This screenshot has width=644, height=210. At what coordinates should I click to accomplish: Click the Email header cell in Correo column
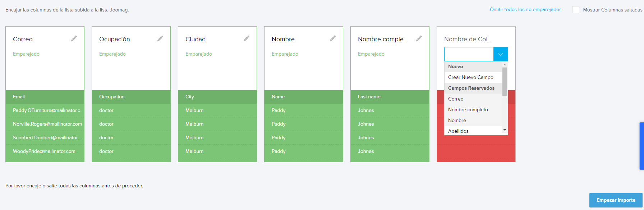point(45,97)
